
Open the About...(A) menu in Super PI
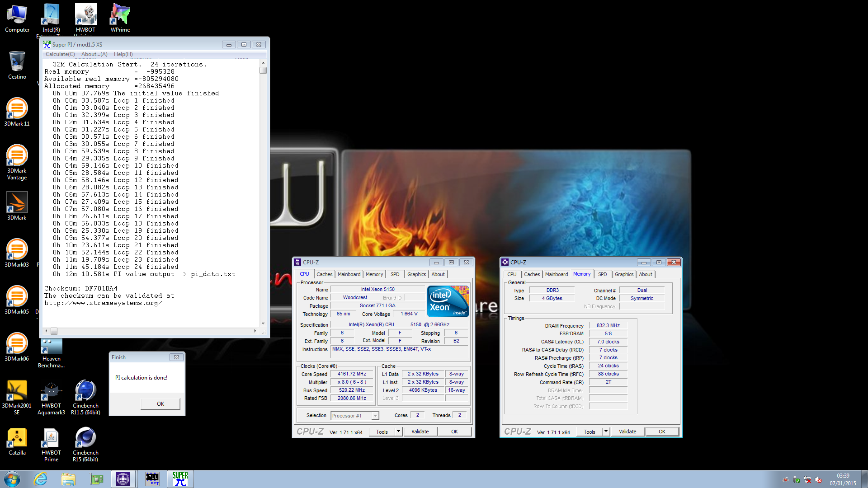pyautogui.click(x=94, y=54)
